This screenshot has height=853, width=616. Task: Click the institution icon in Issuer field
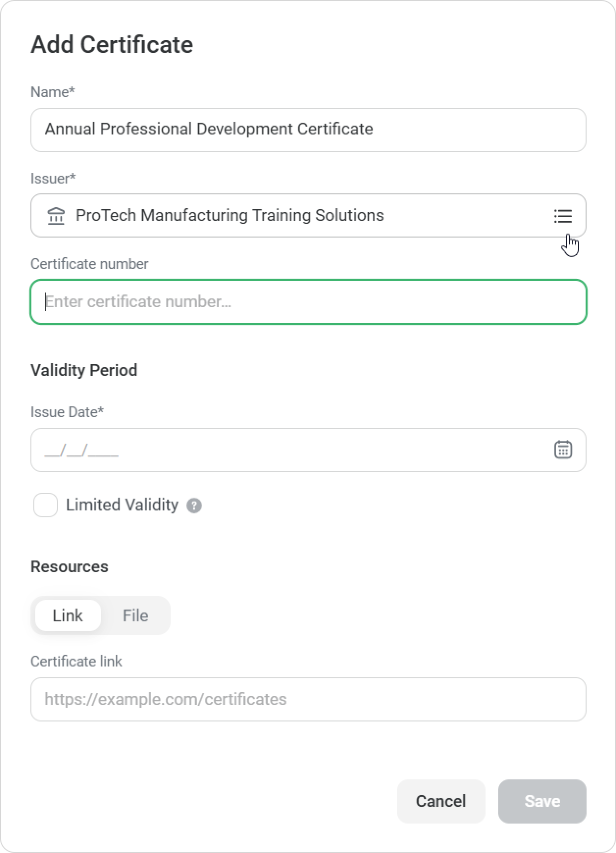56,216
